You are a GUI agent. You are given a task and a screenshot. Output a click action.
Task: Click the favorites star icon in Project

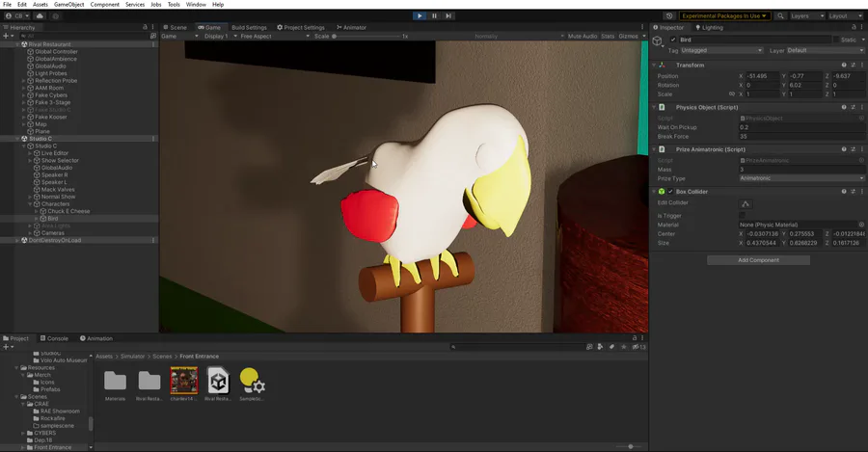pyautogui.click(x=624, y=347)
